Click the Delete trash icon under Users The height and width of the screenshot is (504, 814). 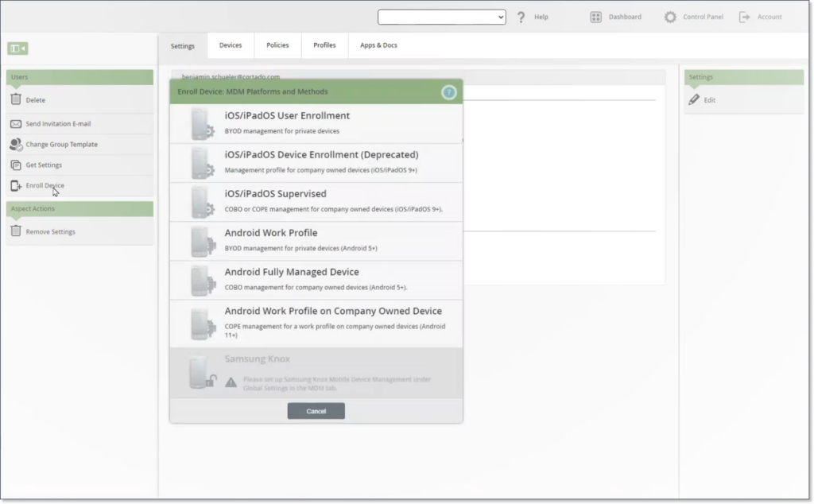[x=16, y=99]
